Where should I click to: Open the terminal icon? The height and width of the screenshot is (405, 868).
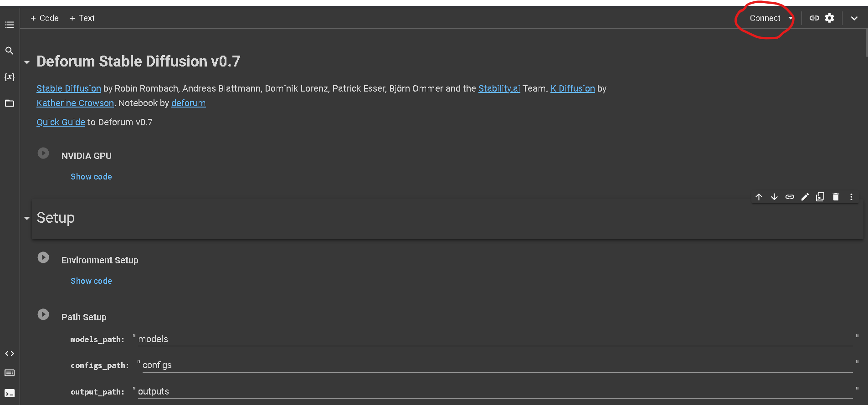click(10, 393)
